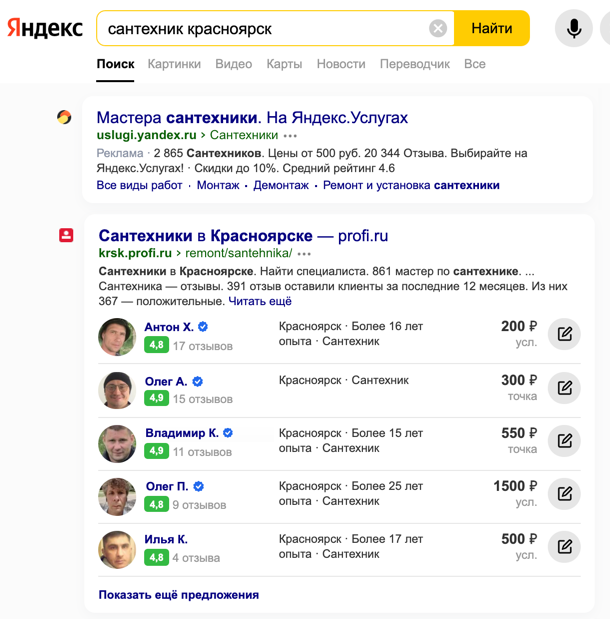Click edit icon in Олег А. row

564,388
